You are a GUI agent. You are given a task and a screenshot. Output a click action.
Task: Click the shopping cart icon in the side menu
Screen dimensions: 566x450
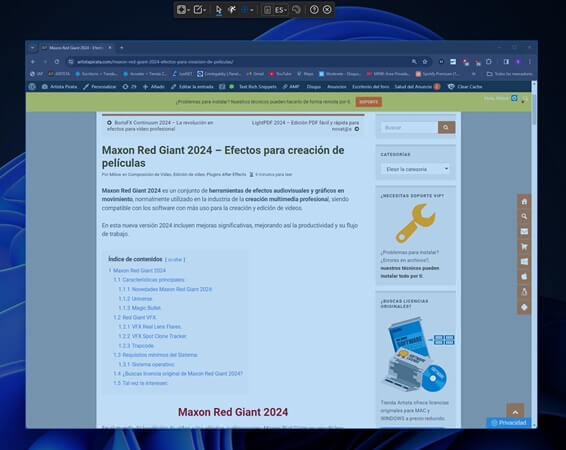tap(524, 247)
